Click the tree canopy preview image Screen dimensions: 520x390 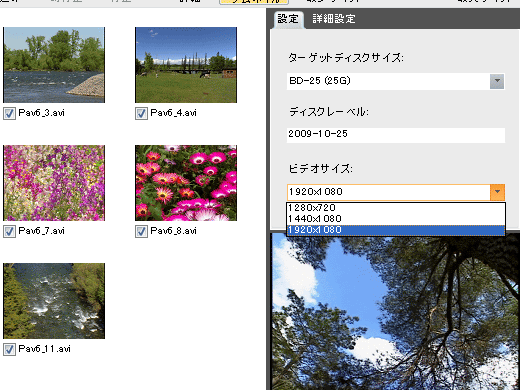[x=396, y=311]
